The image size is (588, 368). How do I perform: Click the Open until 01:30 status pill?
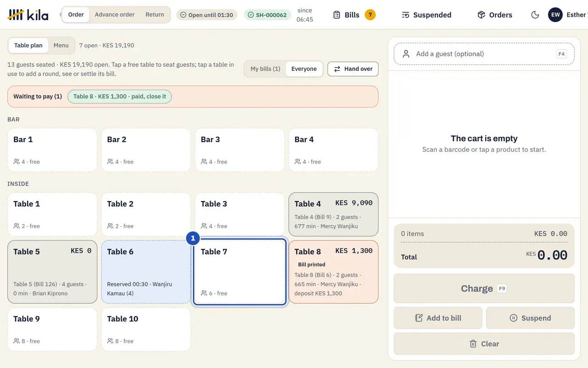(x=207, y=15)
